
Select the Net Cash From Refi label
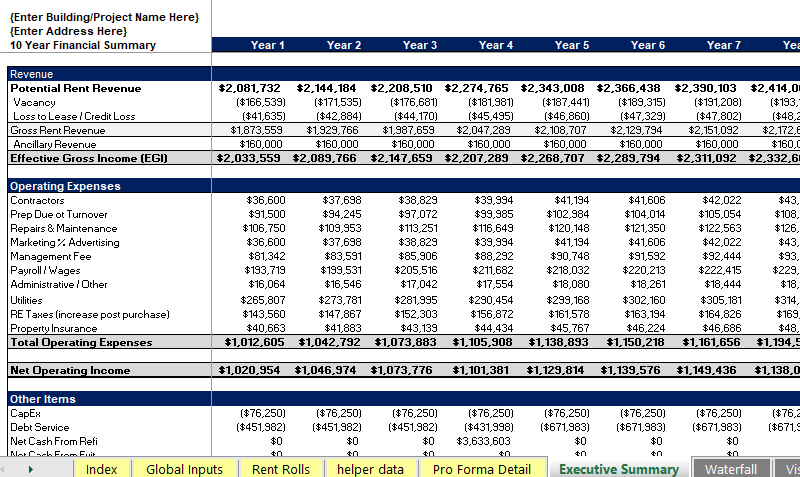click(54, 441)
